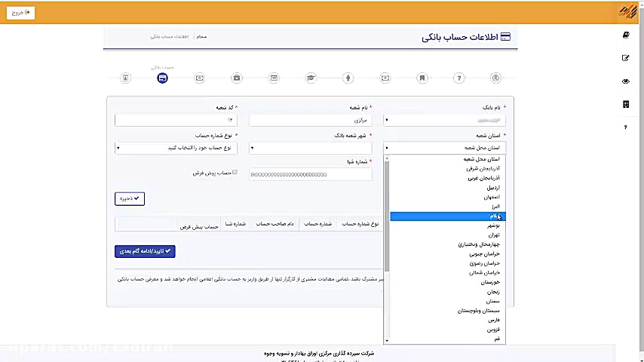Select اصفهان in the province list
Image resolution: width=644 pixels, height=362 pixels.
click(x=448, y=197)
